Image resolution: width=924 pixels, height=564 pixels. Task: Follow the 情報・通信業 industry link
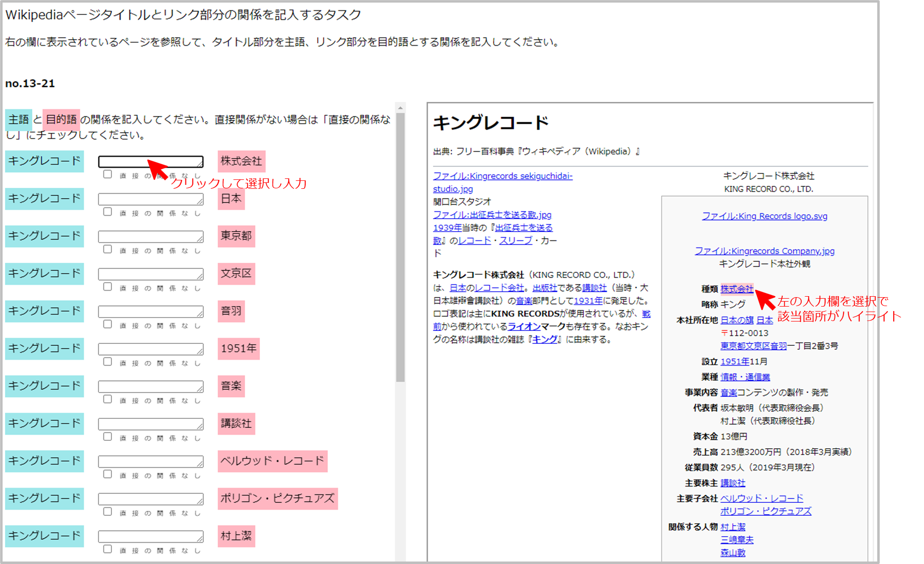(x=745, y=377)
